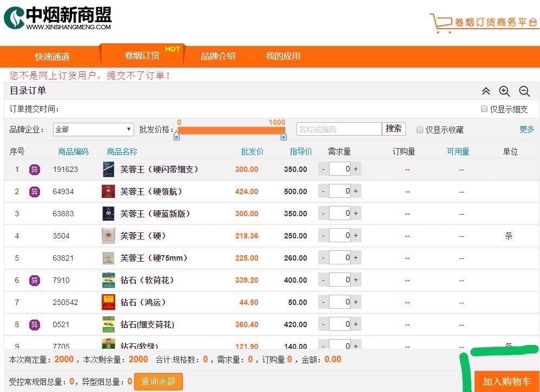Image resolution: width=540 pixels, height=392 pixels.
Task: Click the shopping cart 卷烟订货商务平台 icon
Action: pos(484,23)
